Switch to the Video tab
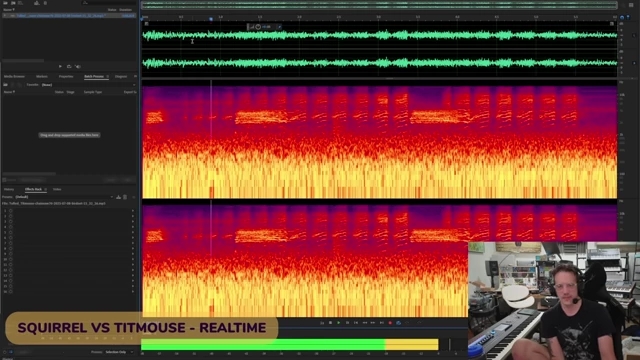 click(x=57, y=189)
